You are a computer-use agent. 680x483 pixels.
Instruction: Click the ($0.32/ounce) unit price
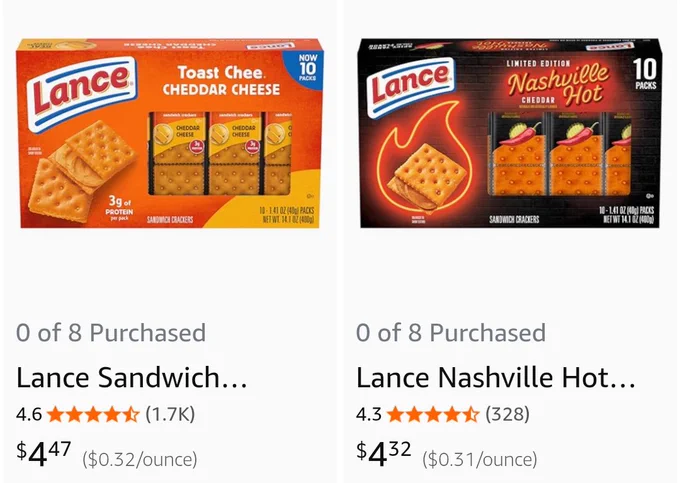(x=140, y=459)
